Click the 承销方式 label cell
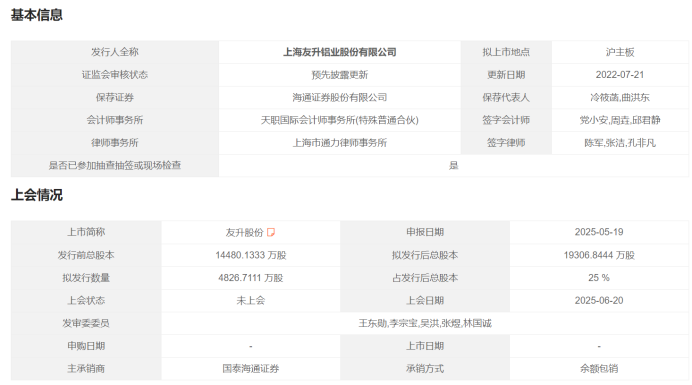This screenshot has height=385, width=692. tap(425, 369)
